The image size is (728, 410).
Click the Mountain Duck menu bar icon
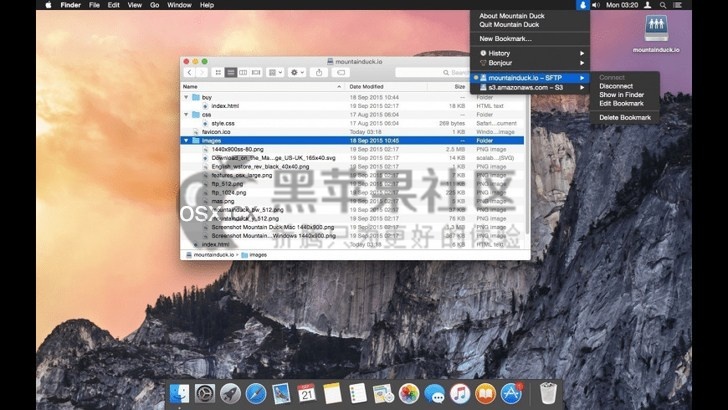[x=583, y=5]
